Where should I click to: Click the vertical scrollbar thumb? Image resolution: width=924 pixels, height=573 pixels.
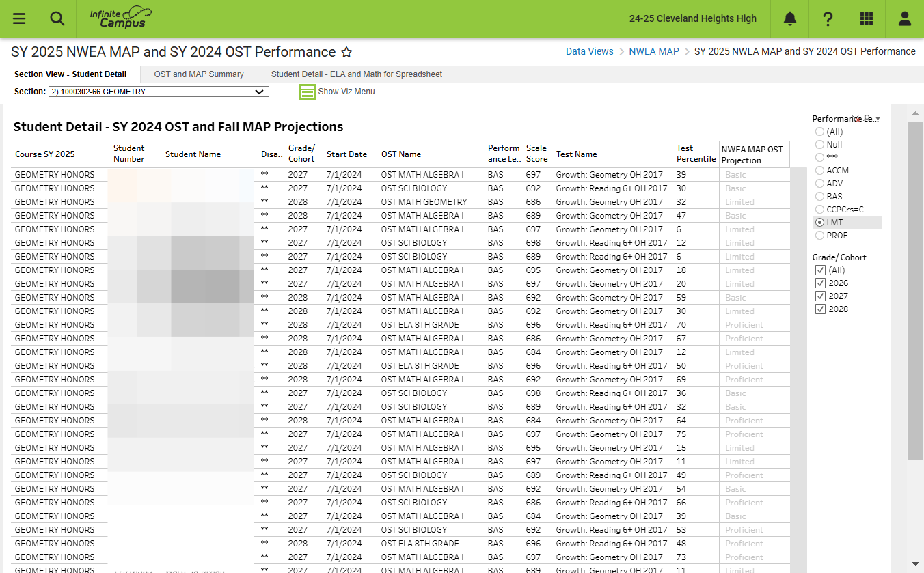(x=915, y=291)
